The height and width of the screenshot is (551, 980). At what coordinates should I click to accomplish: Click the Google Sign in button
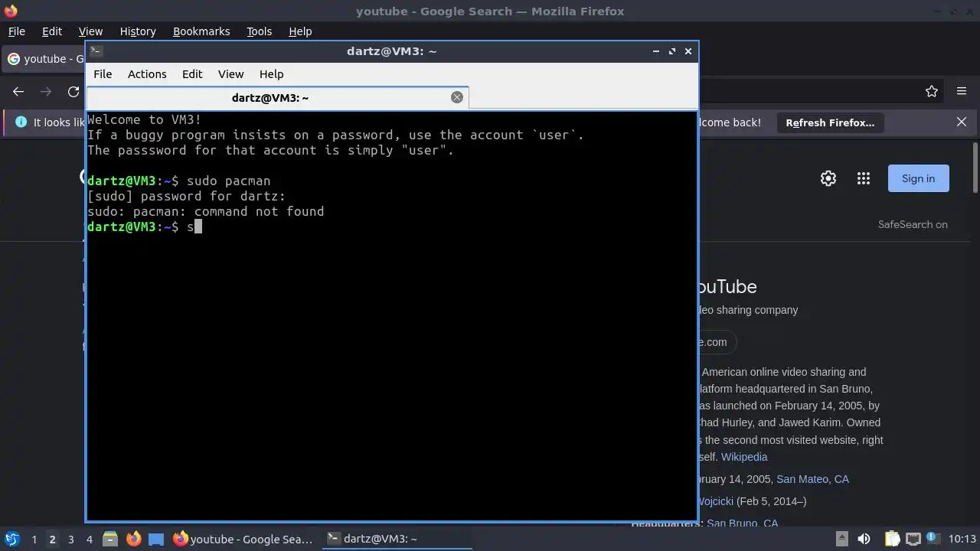(918, 178)
